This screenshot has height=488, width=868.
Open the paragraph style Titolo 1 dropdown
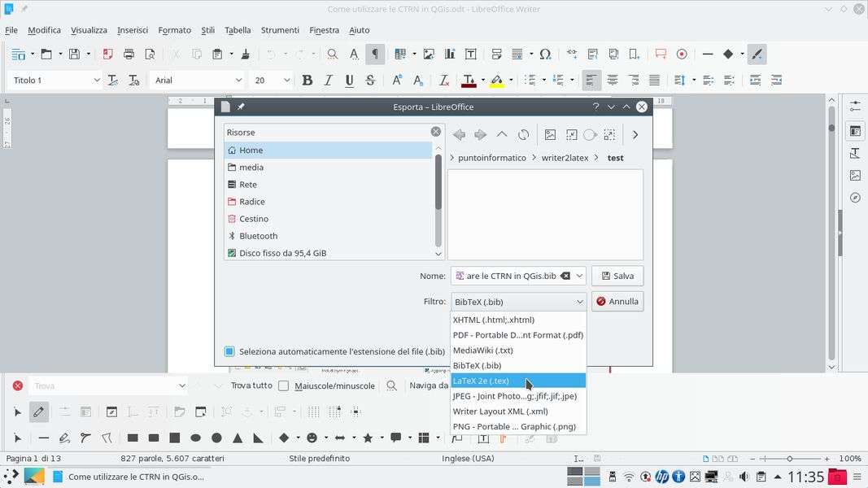(97, 81)
